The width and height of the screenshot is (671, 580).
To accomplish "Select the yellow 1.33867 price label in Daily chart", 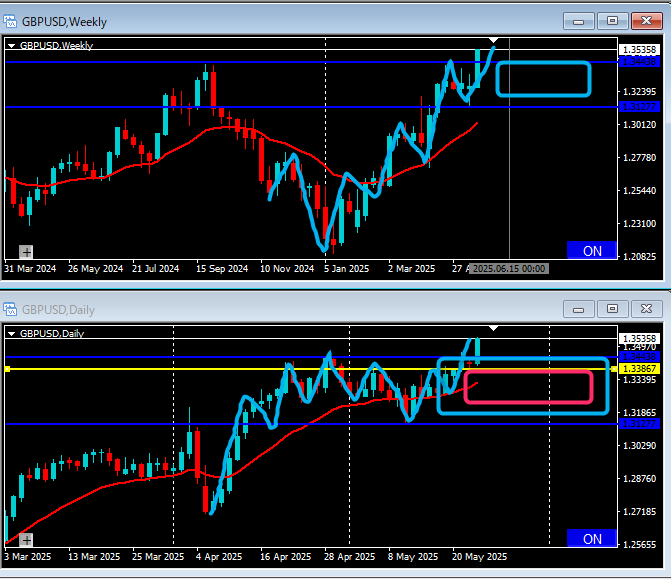I will point(639,369).
